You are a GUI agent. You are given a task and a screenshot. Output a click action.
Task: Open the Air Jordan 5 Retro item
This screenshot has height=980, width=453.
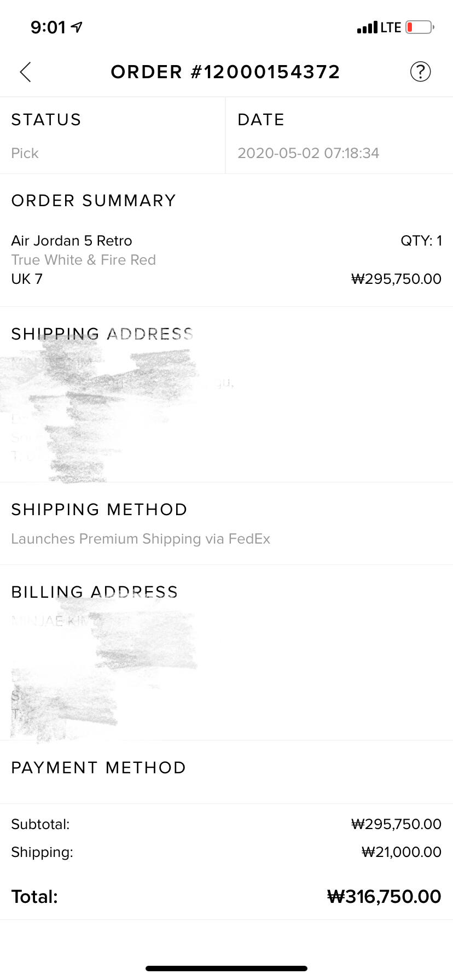(72, 241)
